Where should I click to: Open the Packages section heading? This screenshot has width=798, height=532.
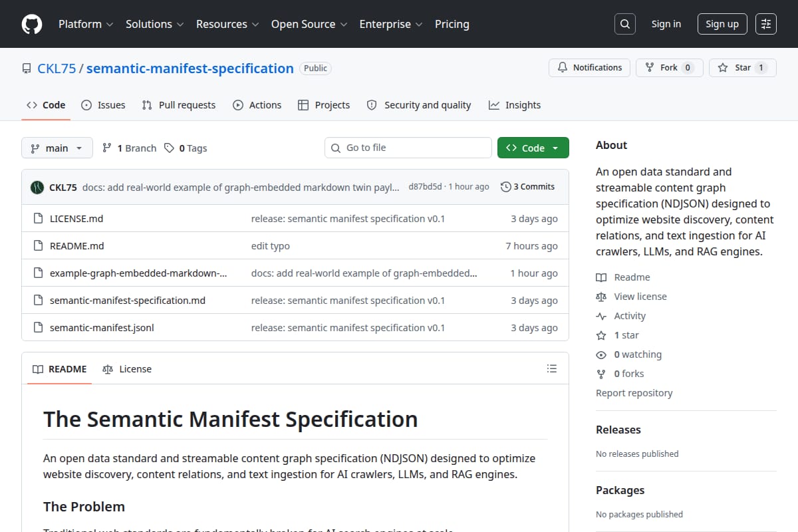coord(620,490)
